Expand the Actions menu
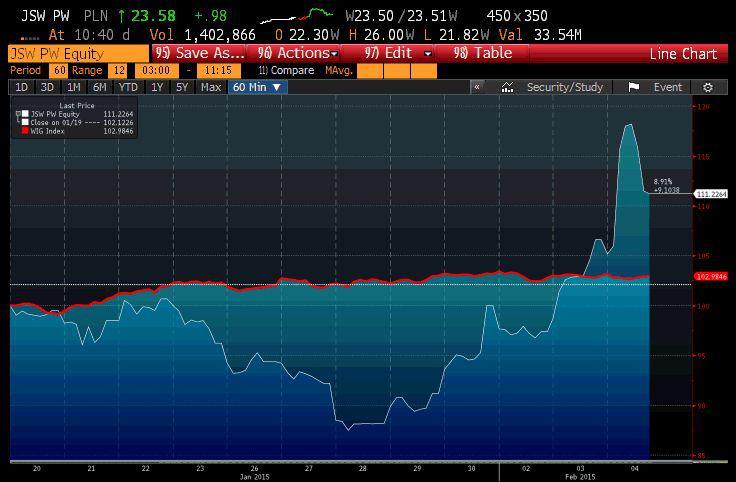 point(296,53)
